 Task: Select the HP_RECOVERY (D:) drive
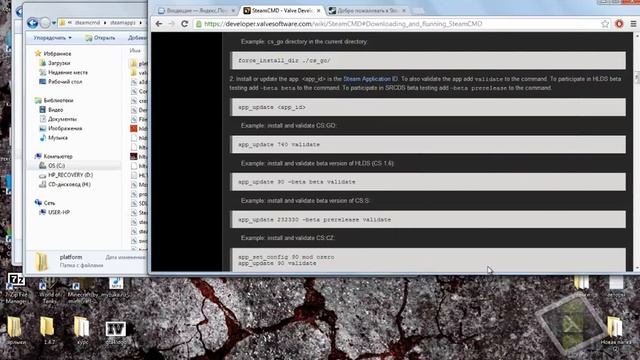70,175
